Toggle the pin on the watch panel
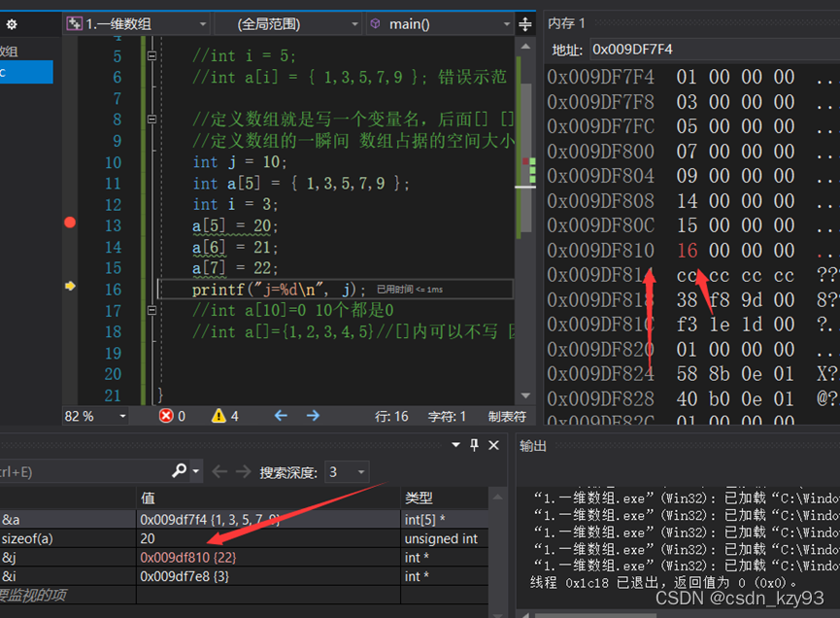This screenshot has height=618, width=840. [474, 445]
